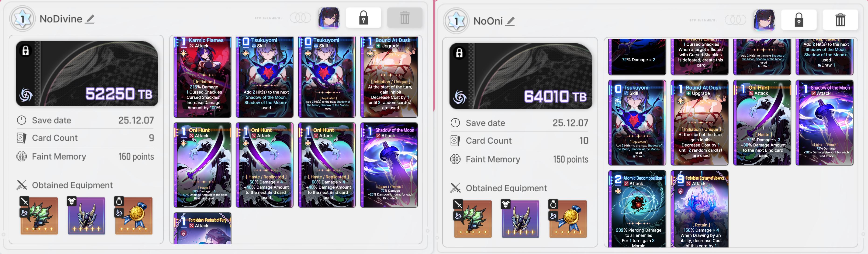Screen dimensions: 868x254
Task: Select Shadow of the Moon card in NoDivine
Action: coord(389,165)
